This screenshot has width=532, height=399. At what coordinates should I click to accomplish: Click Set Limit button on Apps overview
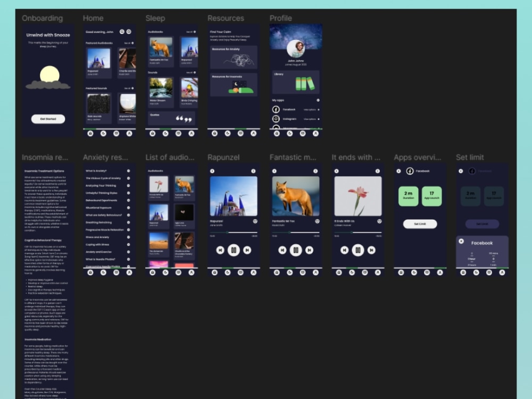click(x=420, y=224)
